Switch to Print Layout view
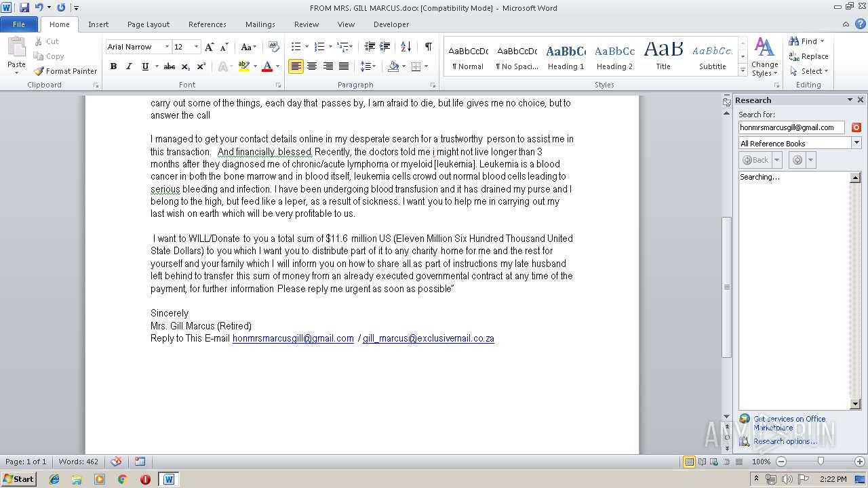Screen dimensions: 868x488 [689, 462]
